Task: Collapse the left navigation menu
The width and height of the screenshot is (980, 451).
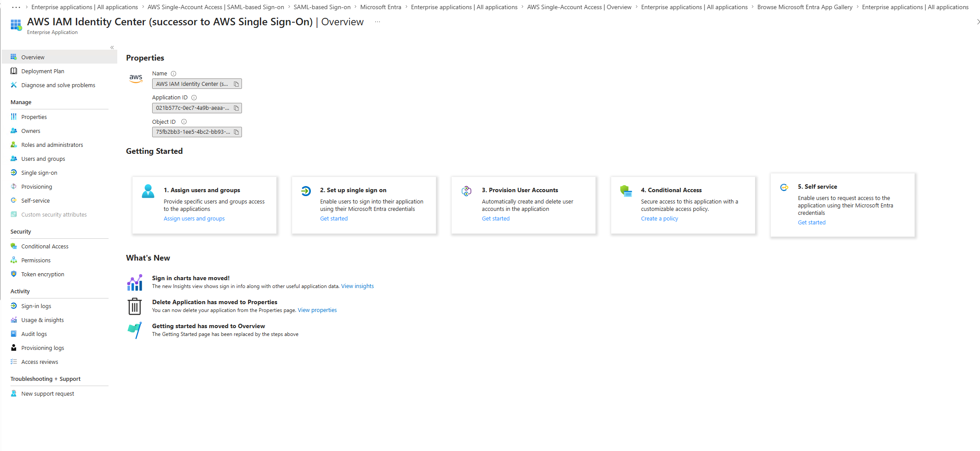Action: pos(112,47)
